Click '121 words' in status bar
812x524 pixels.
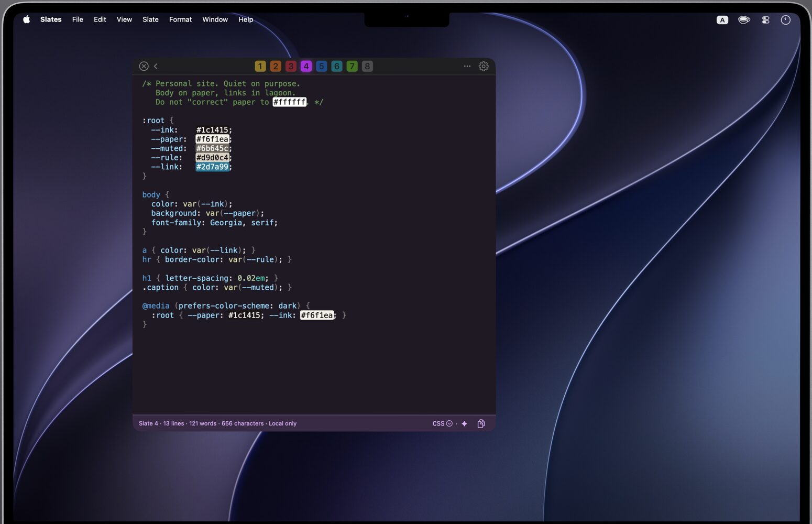click(x=203, y=423)
